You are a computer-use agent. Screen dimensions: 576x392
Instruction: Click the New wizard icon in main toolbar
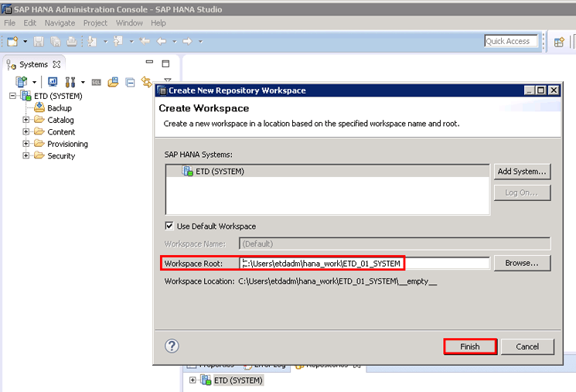12,41
